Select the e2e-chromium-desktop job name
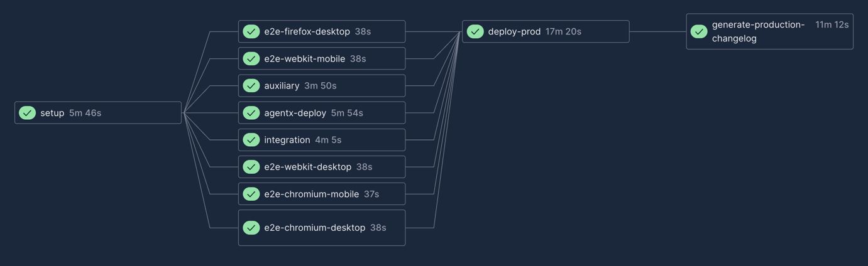This screenshot has height=266, width=868. [x=314, y=228]
